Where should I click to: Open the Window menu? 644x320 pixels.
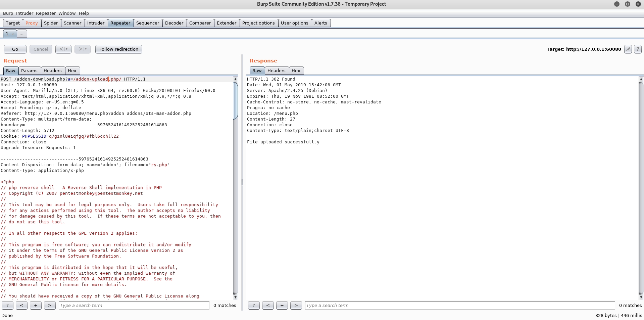(67, 13)
